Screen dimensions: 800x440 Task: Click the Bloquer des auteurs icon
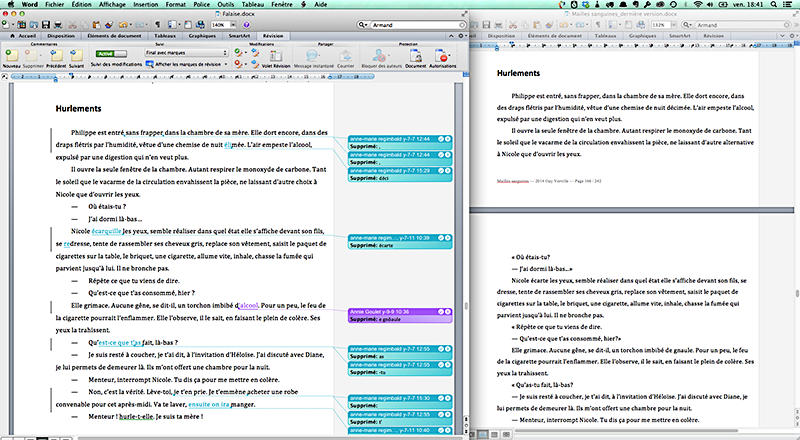379,54
